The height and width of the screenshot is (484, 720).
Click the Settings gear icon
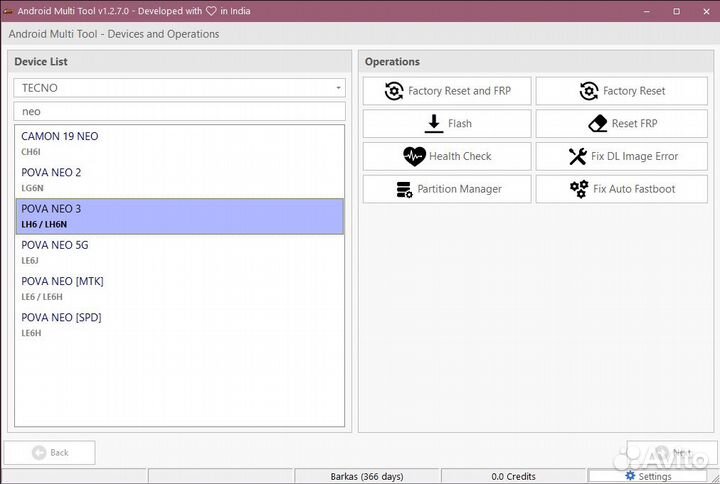click(630, 476)
